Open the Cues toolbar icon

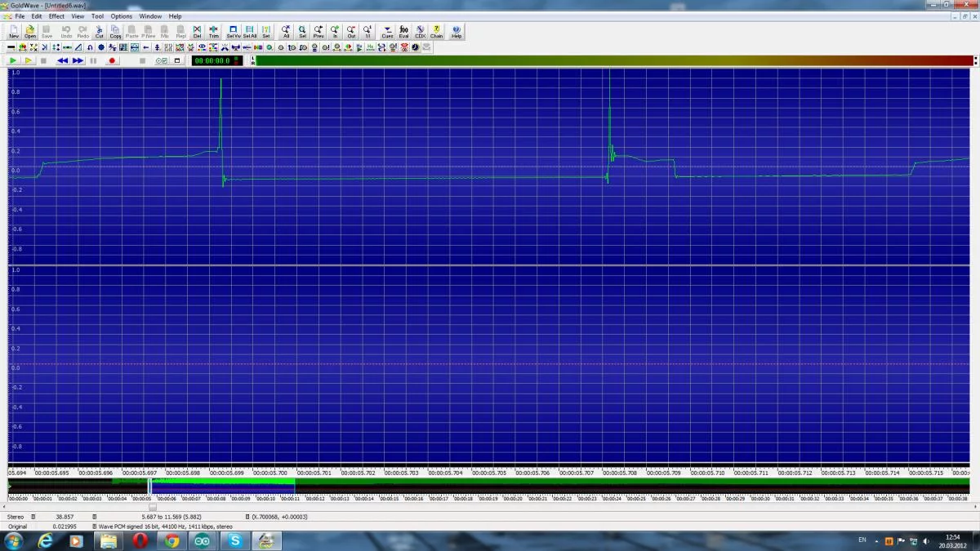387,32
